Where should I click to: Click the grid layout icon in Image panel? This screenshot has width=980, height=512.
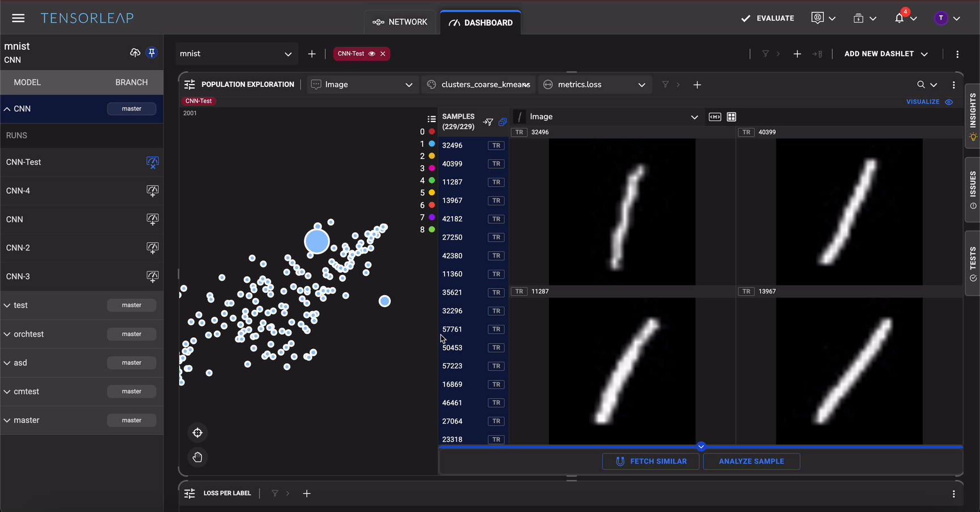732,117
